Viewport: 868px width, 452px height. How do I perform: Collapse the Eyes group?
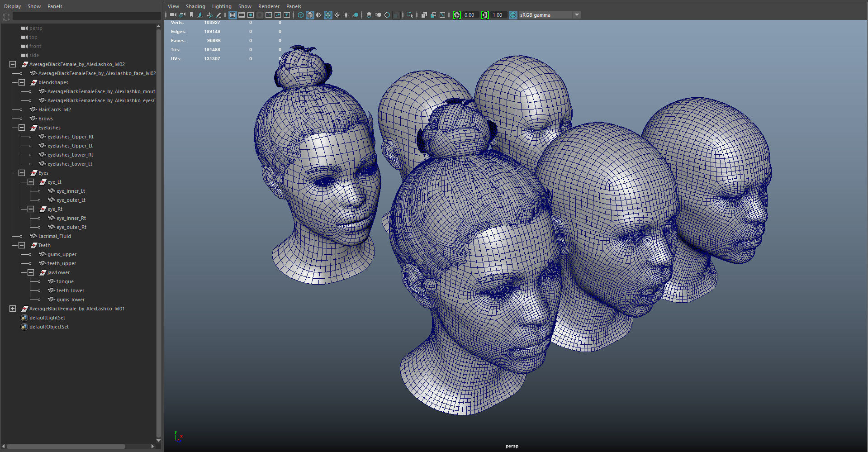(22, 173)
